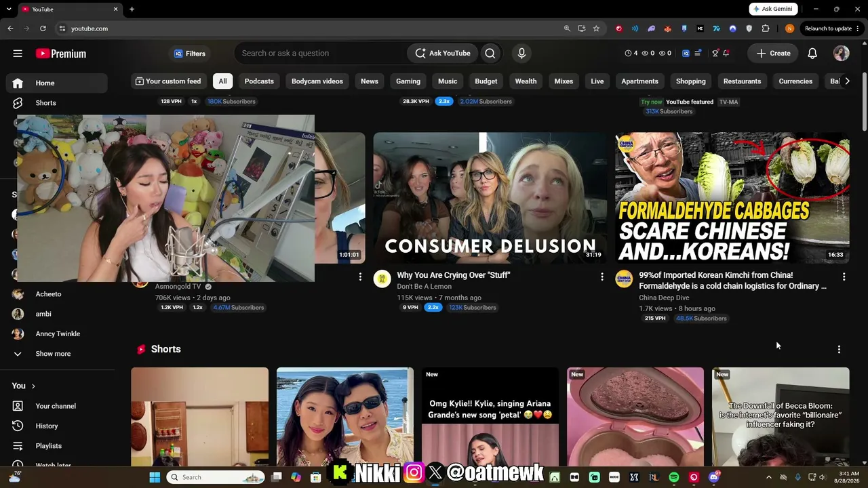Click Relaunch to update
Viewport: 868px width, 488px height.
pos(828,28)
